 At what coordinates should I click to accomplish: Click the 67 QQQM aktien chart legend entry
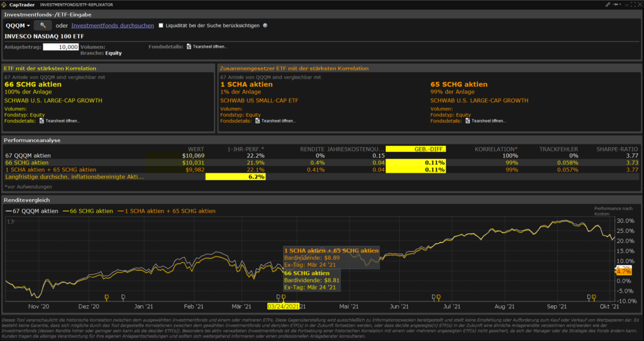point(31,211)
